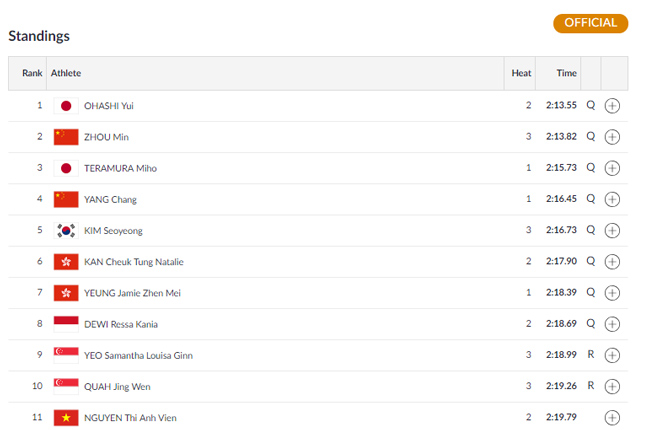Expand details for OHASHI Yui row

[613, 106]
